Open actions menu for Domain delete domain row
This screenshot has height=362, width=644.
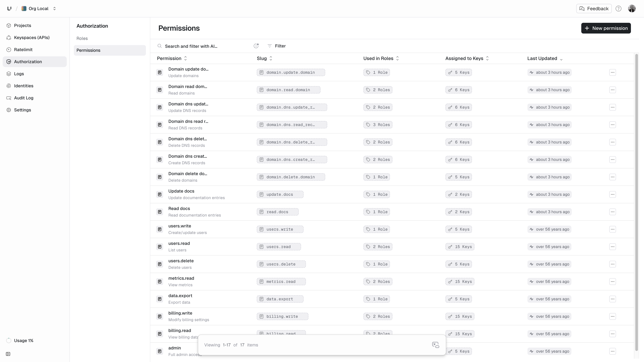(x=612, y=177)
